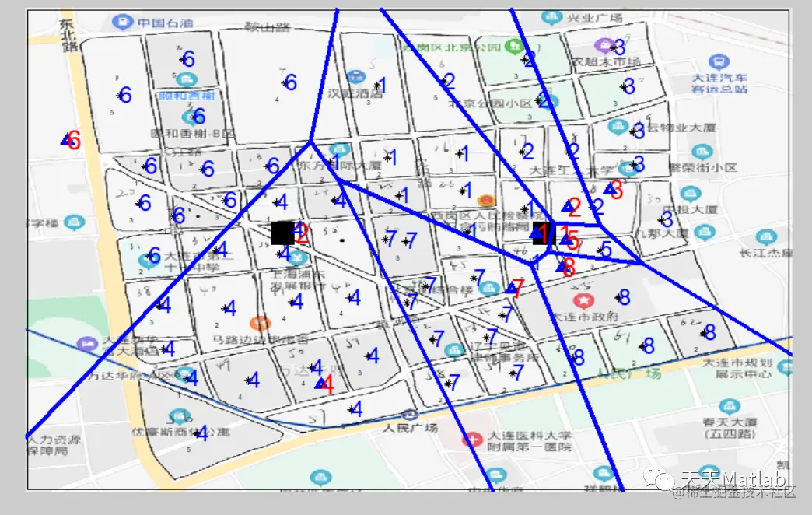812x515 pixels.
Task: Select the 大连医科大学附属第一医院 label
Action: [529, 441]
